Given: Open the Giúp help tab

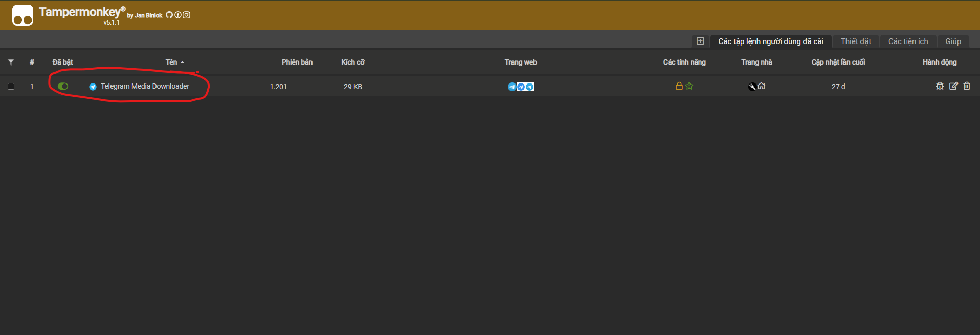Looking at the screenshot, I should tap(953, 41).
